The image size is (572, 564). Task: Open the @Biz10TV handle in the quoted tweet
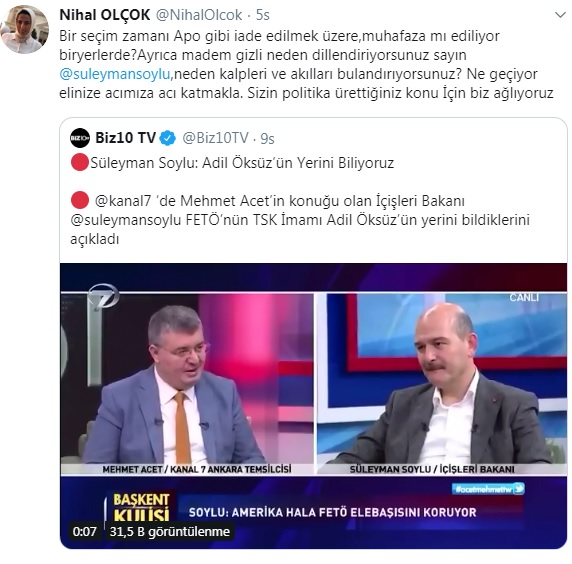tap(216, 138)
